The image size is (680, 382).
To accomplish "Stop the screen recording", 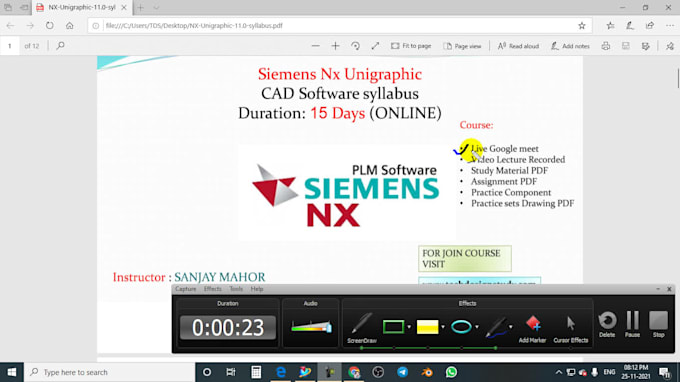I will tap(658, 324).
